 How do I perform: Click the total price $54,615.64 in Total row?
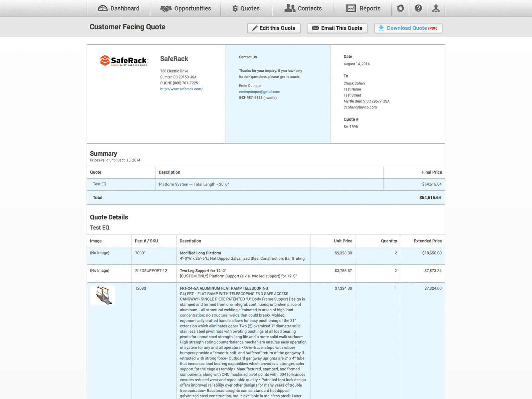pos(430,198)
